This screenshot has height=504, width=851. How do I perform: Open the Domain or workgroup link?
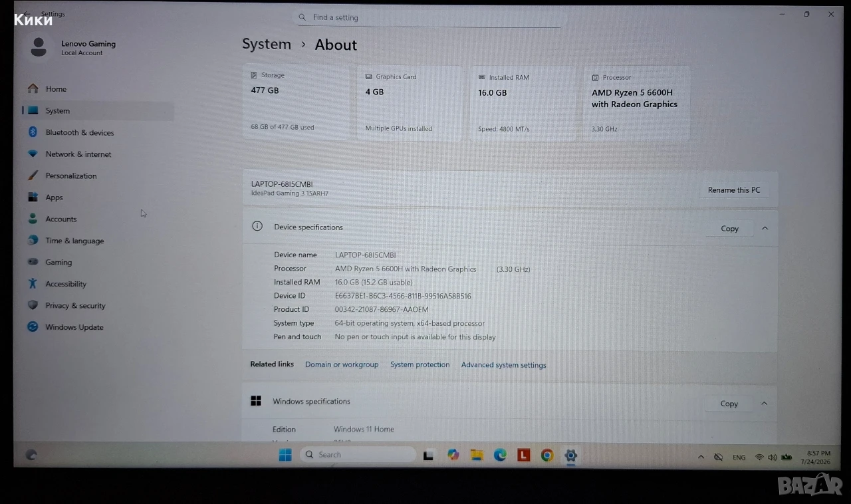342,364
